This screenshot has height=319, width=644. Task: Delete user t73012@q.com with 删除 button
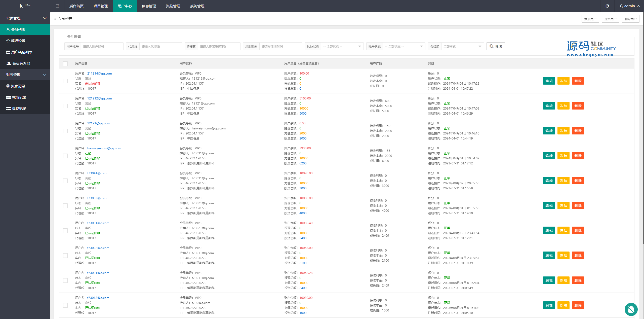(x=578, y=305)
